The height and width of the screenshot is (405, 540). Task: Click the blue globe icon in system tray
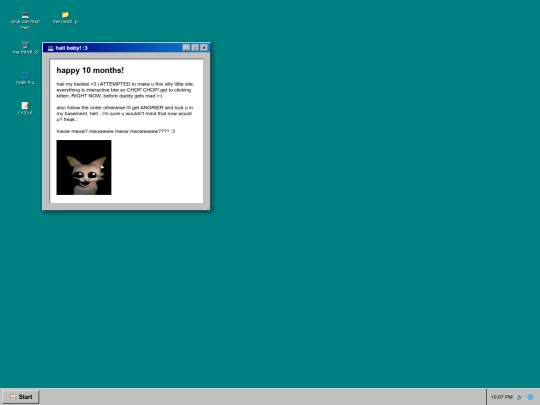(x=531, y=397)
